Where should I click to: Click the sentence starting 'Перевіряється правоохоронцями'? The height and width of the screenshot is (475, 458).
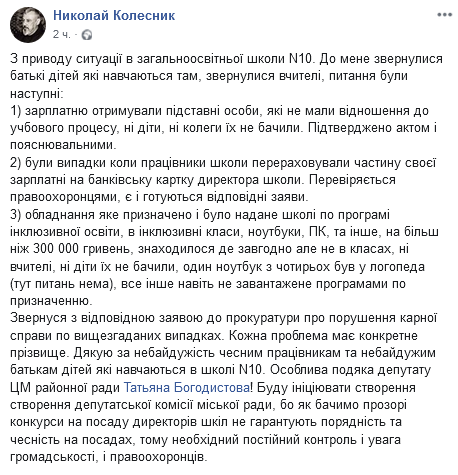click(203, 189)
